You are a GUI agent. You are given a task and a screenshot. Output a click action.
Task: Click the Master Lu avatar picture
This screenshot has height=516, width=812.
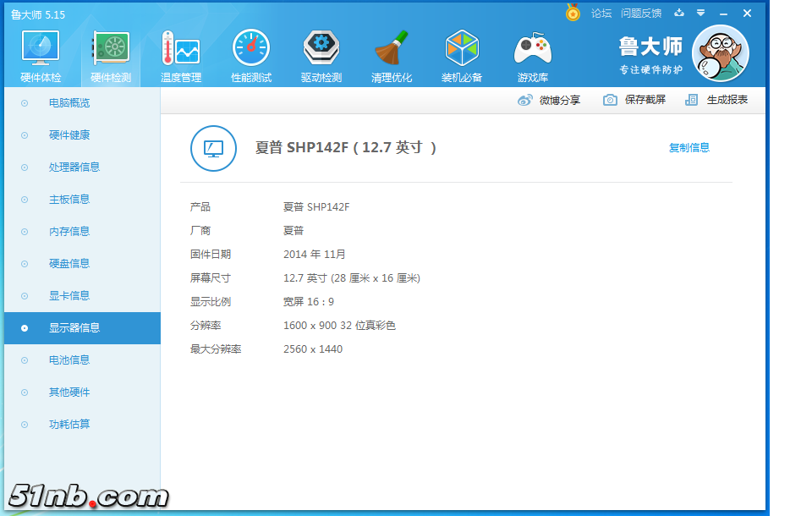(721, 53)
